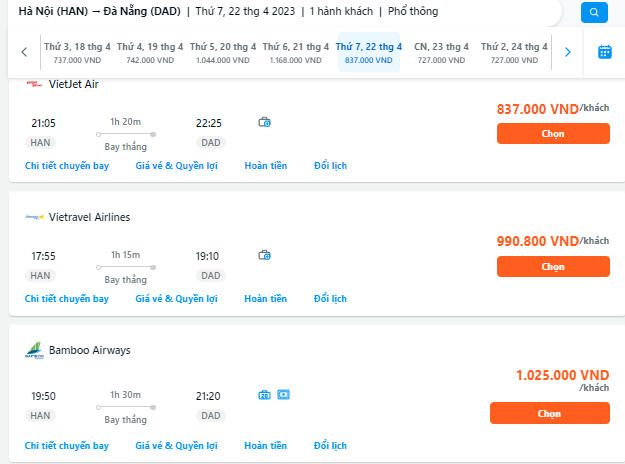Select the Thứ 5, 20 thg 4 date tab
The width and height of the screenshot is (625, 464).
coord(223,52)
